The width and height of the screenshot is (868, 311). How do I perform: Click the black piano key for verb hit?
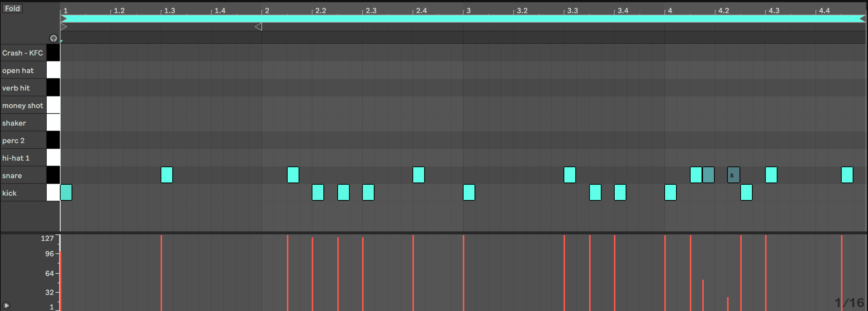tap(53, 88)
